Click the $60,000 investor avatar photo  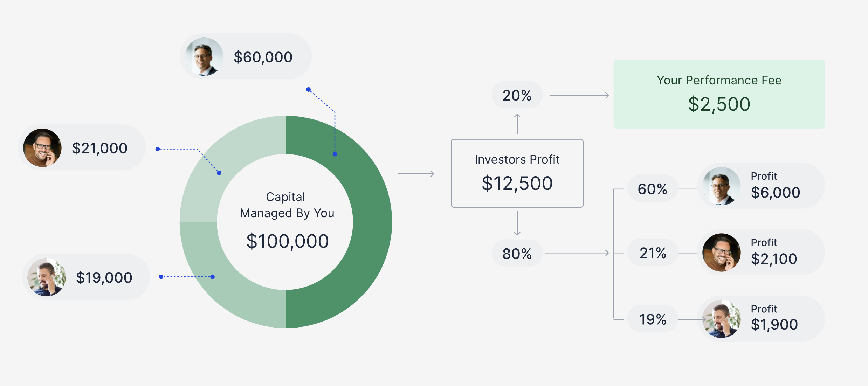(x=204, y=57)
